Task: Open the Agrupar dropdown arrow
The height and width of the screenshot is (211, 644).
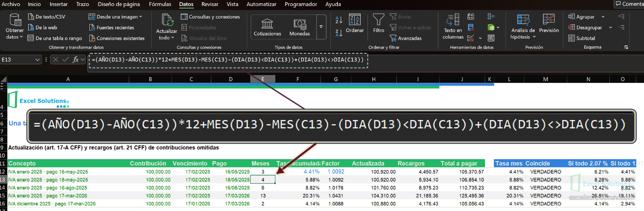Action: click(603, 17)
